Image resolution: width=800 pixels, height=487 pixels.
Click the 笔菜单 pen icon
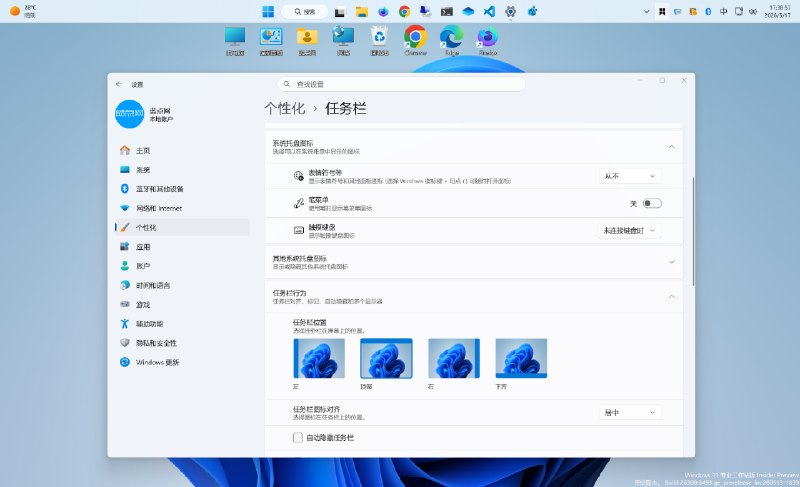(298, 203)
